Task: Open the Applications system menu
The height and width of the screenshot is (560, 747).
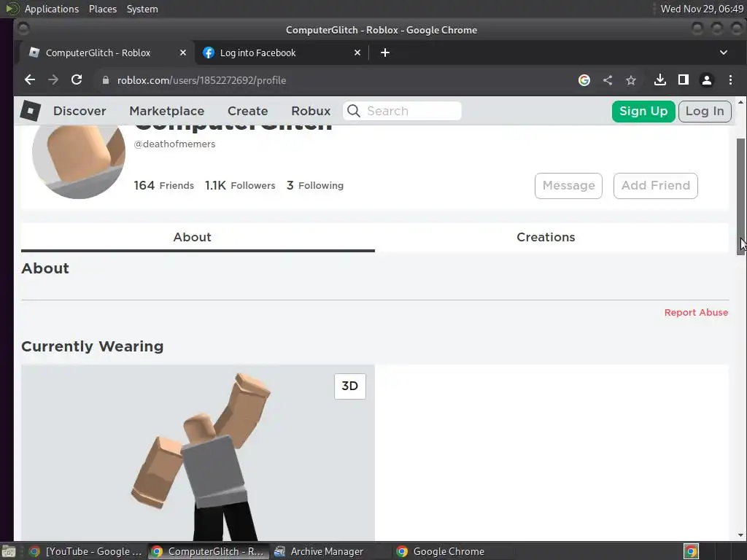Action: (x=52, y=9)
